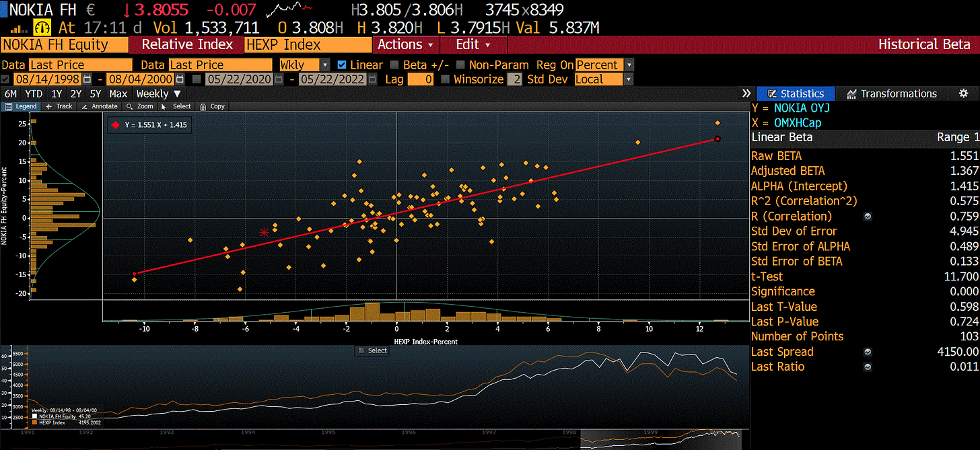Select the Annotate tool
The width and height of the screenshot is (980, 450).
(99, 106)
